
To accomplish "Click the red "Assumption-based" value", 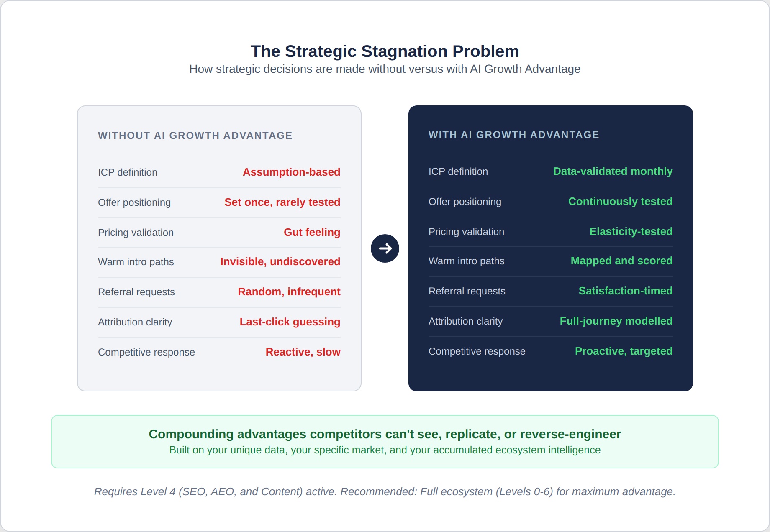I will 291,172.
